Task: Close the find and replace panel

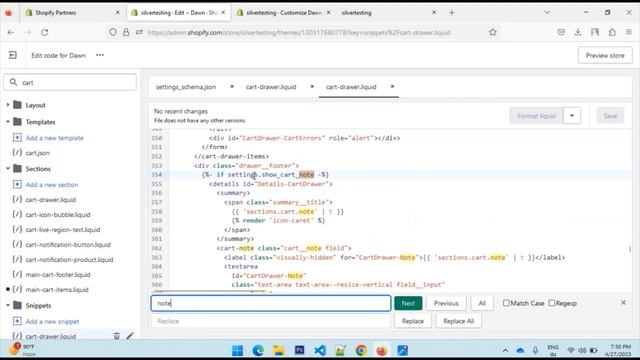Action: click(x=623, y=302)
